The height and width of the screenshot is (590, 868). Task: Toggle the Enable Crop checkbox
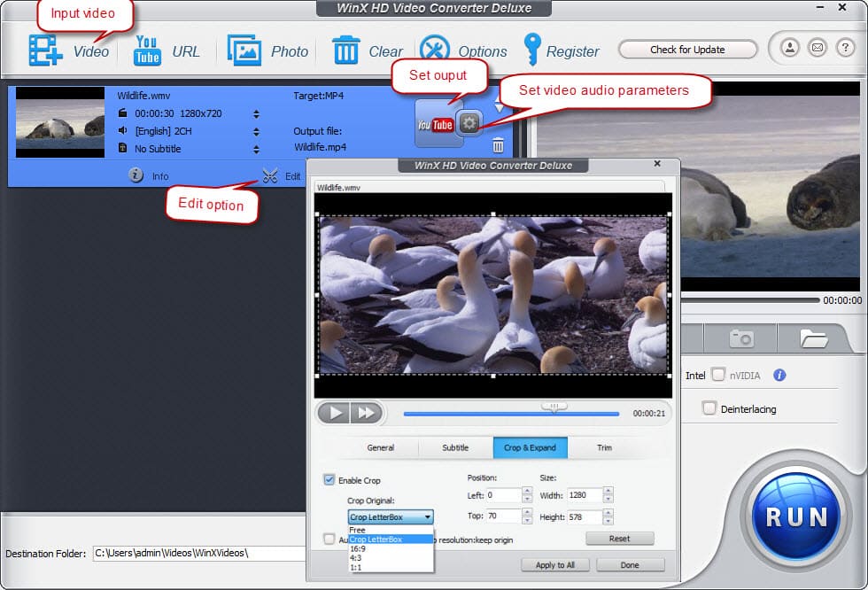click(x=330, y=480)
